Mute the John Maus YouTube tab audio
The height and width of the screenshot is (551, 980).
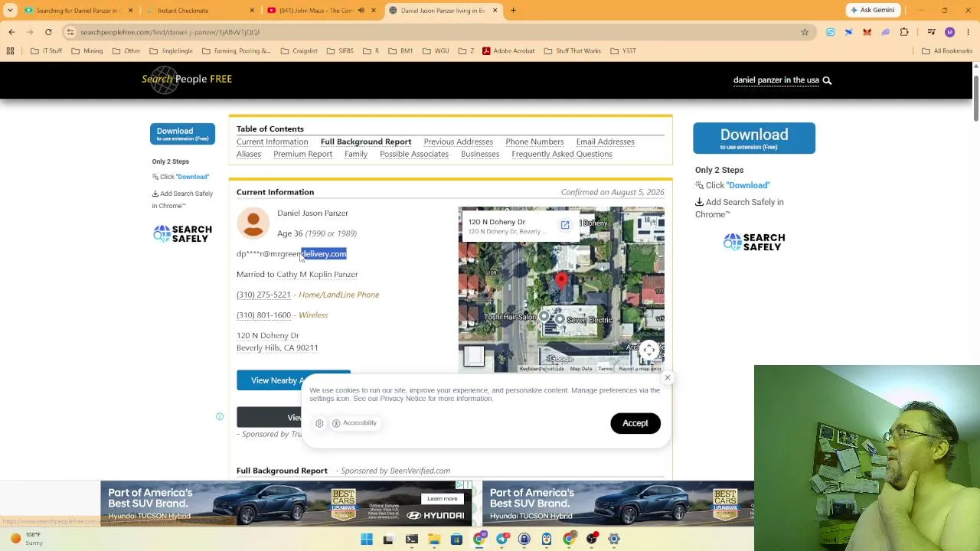pyautogui.click(x=361, y=11)
